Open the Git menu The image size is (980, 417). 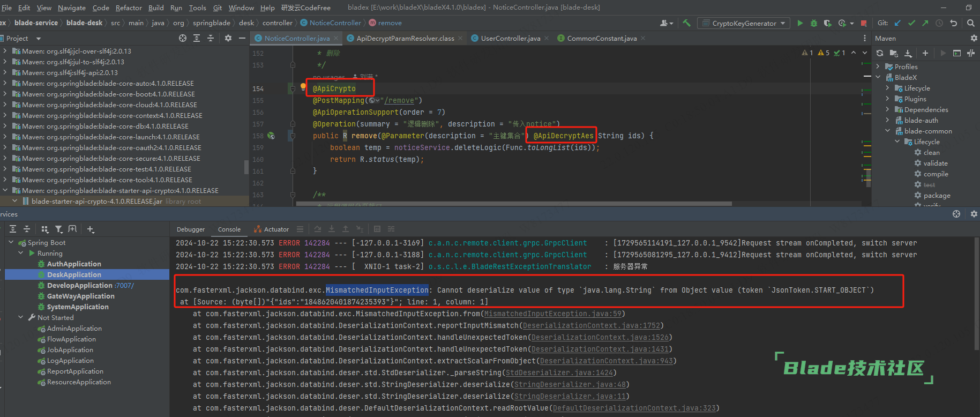tap(218, 8)
